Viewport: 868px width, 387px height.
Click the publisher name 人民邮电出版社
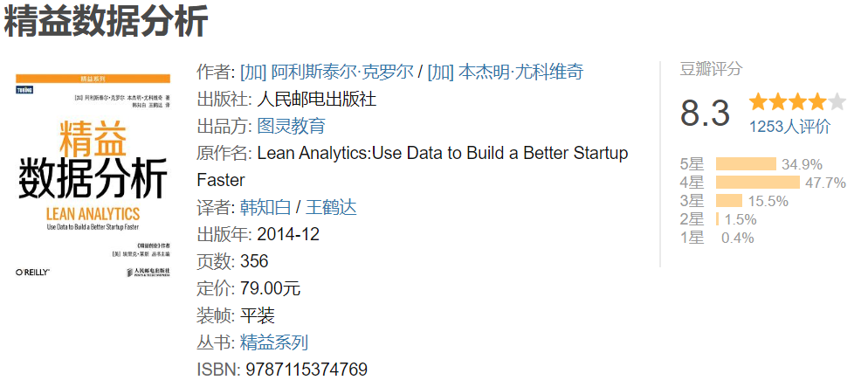pyautogui.click(x=310, y=99)
